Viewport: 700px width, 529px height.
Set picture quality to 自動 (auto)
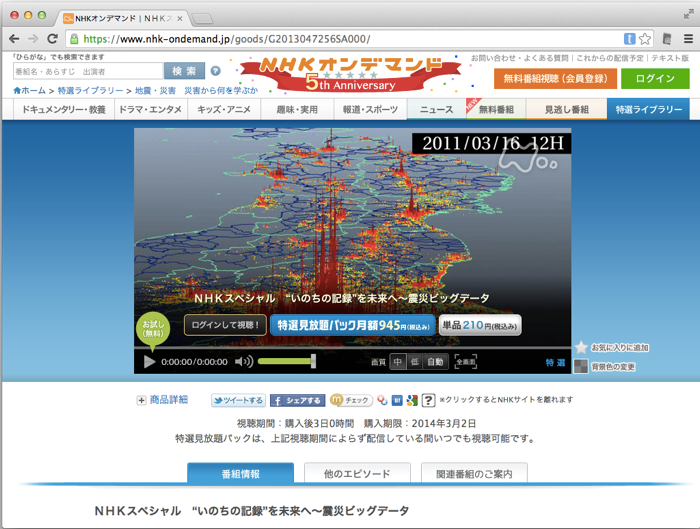tap(435, 362)
